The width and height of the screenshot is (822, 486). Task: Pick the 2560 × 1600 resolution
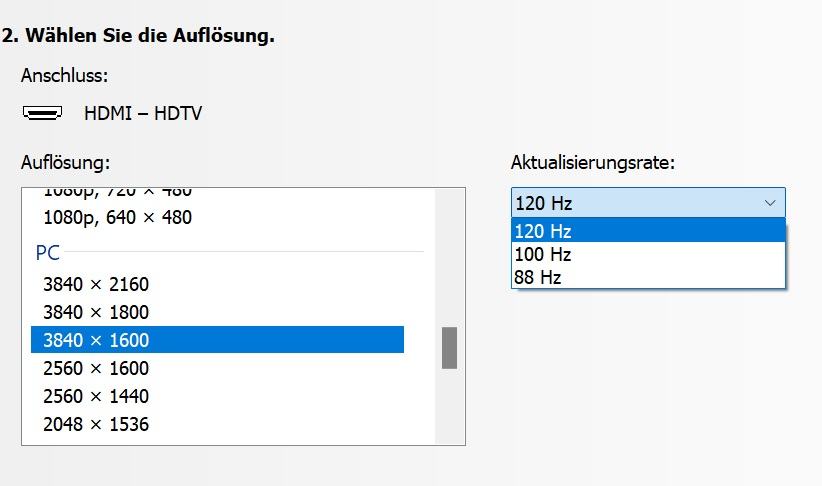tap(95, 368)
